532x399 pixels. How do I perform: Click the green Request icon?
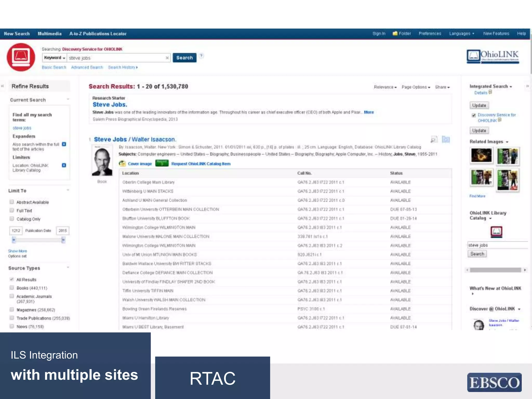pyautogui.click(x=162, y=163)
